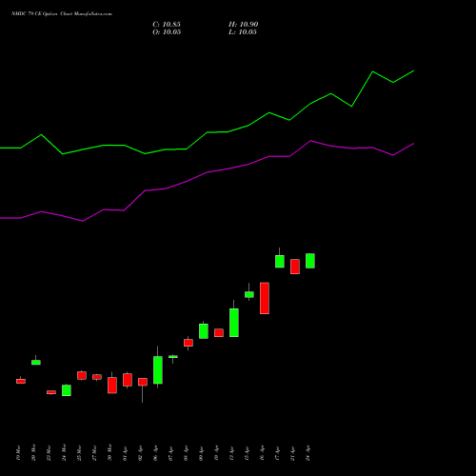Click the tall green candlestick above 06 Apr
The width and height of the screenshot is (476, 476).
point(158,369)
